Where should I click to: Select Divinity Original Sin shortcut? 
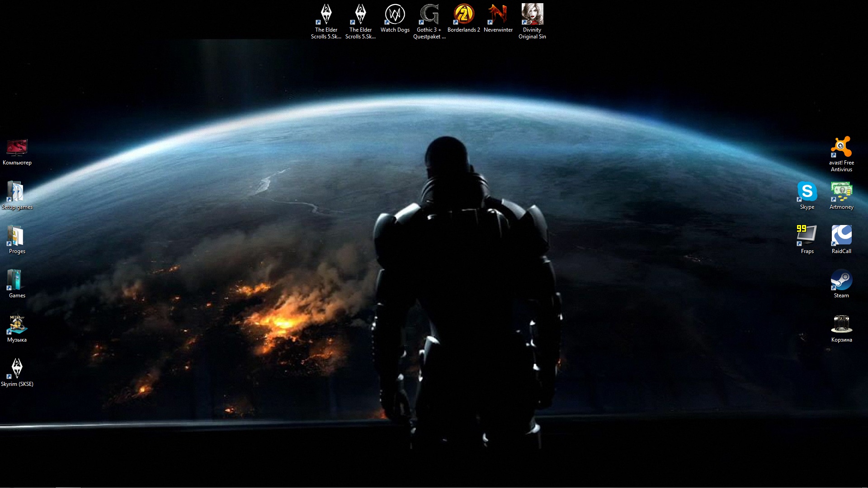pos(533,21)
